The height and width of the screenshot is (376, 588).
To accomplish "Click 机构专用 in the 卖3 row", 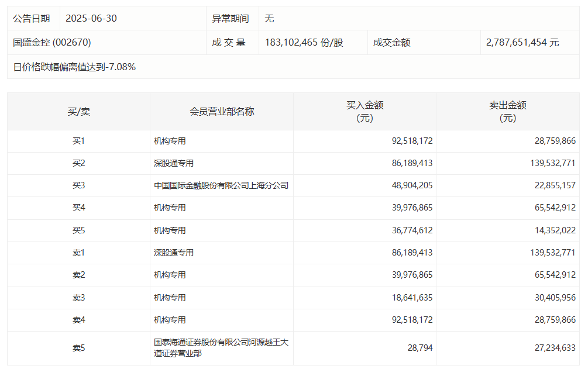I will click(170, 298).
